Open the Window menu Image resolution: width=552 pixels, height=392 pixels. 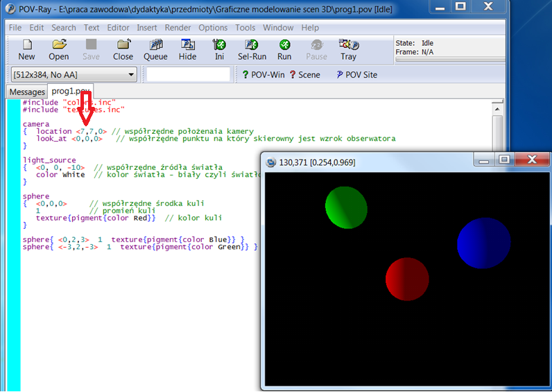point(278,28)
